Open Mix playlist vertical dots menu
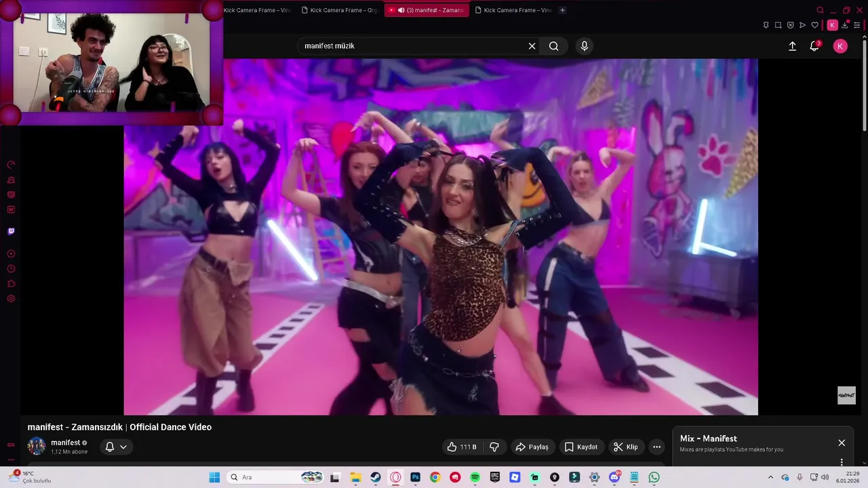868x488 pixels. (x=842, y=462)
